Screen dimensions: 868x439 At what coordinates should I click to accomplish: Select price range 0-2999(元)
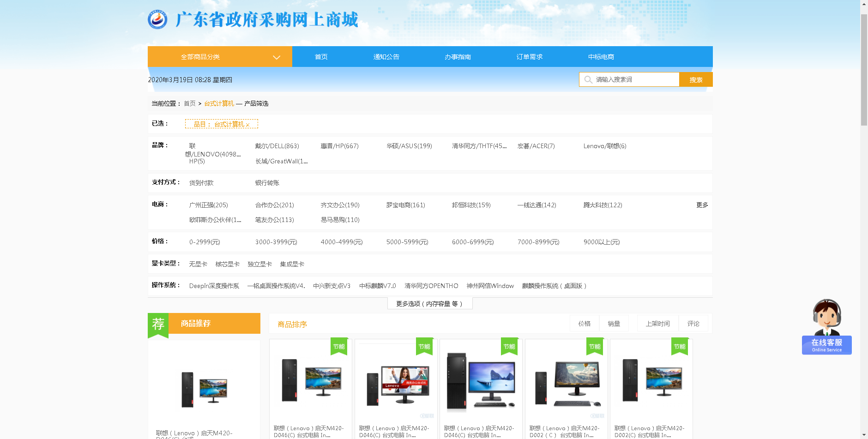tap(205, 242)
